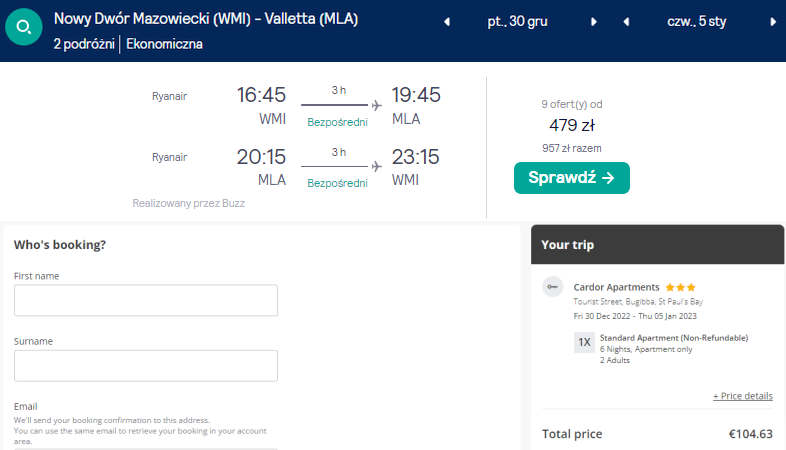Click into the First name field
786x450 pixels.
(146, 300)
